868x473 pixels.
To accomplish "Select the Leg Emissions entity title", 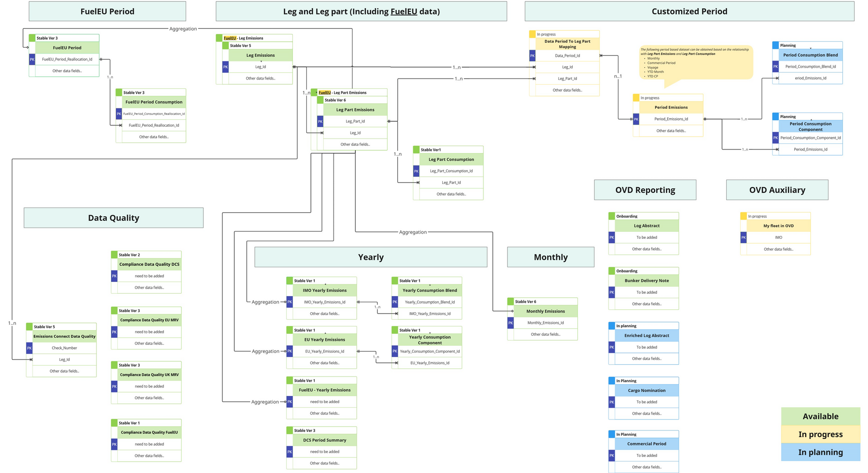I will click(x=261, y=55).
